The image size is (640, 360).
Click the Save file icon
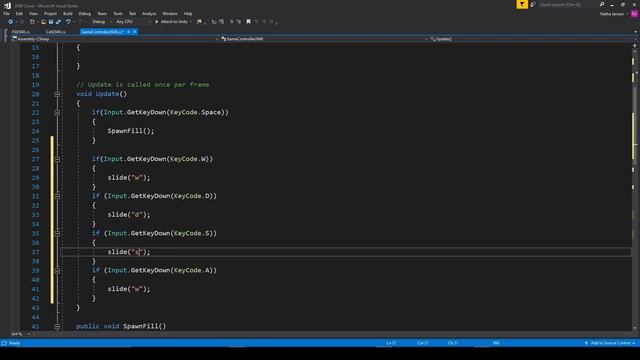point(51,22)
